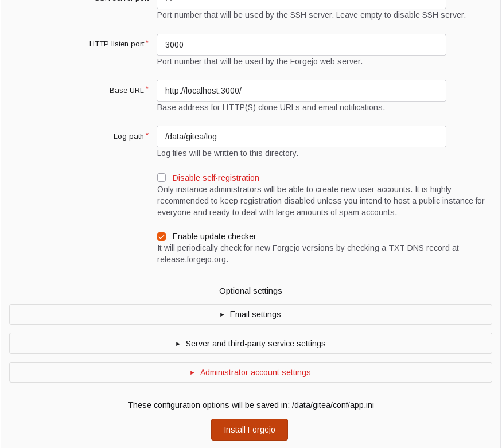
Task: Expand the Email settings section
Action: click(251, 314)
